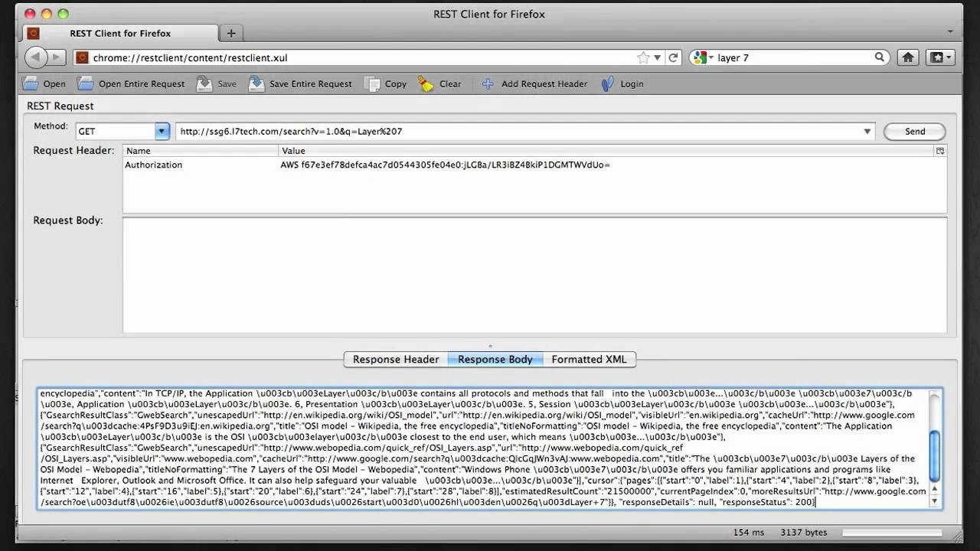Click the 3137 bytes status text

click(x=804, y=532)
